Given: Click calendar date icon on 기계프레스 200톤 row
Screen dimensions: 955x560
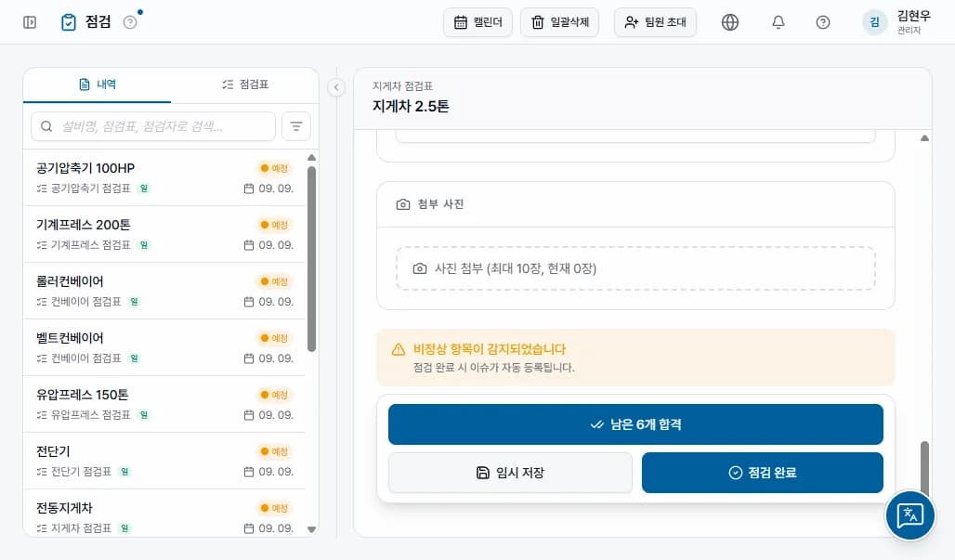Looking at the screenshot, I should click(x=248, y=245).
